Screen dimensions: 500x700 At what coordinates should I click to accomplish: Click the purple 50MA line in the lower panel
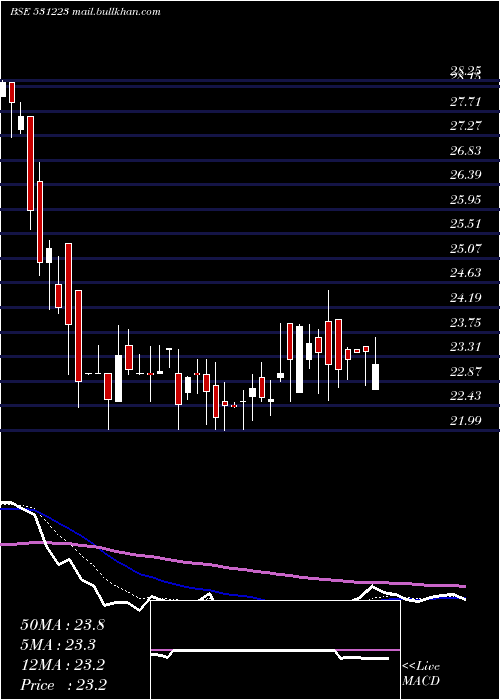click(x=232, y=567)
